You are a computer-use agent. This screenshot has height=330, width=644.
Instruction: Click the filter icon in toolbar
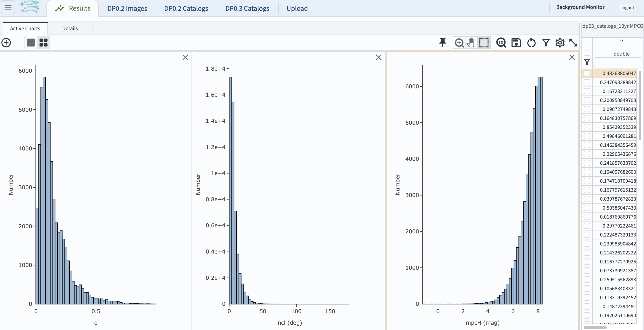tap(545, 42)
